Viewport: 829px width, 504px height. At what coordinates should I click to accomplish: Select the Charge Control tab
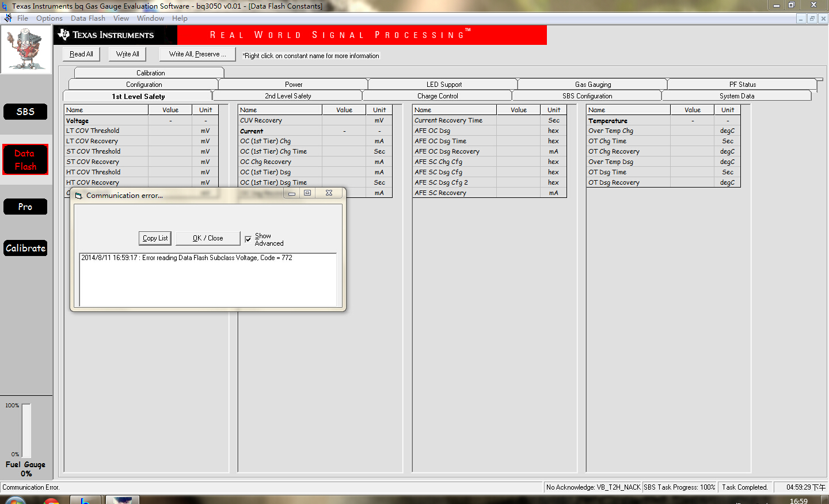click(438, 96)
